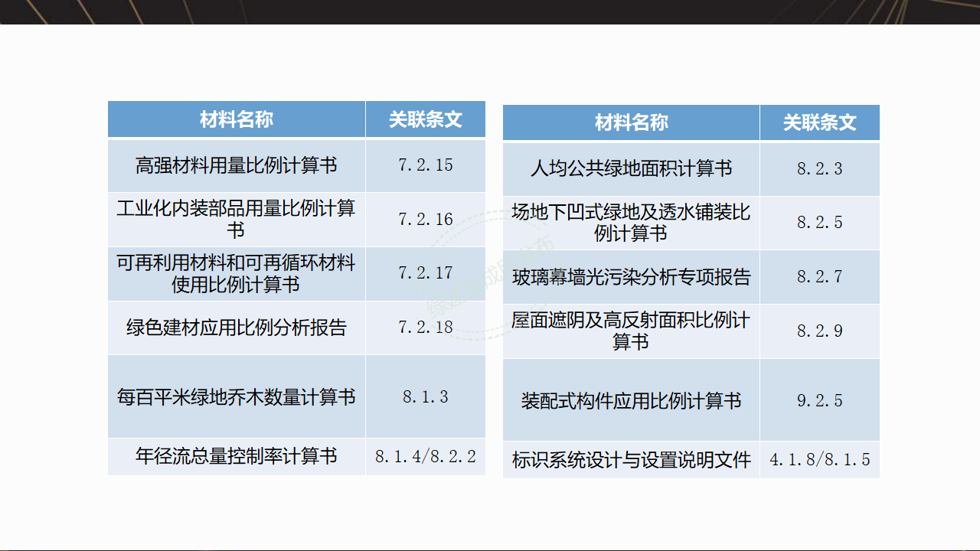Click the right table 关联条文 header
The image size is (980, 551).
(820, 122)
